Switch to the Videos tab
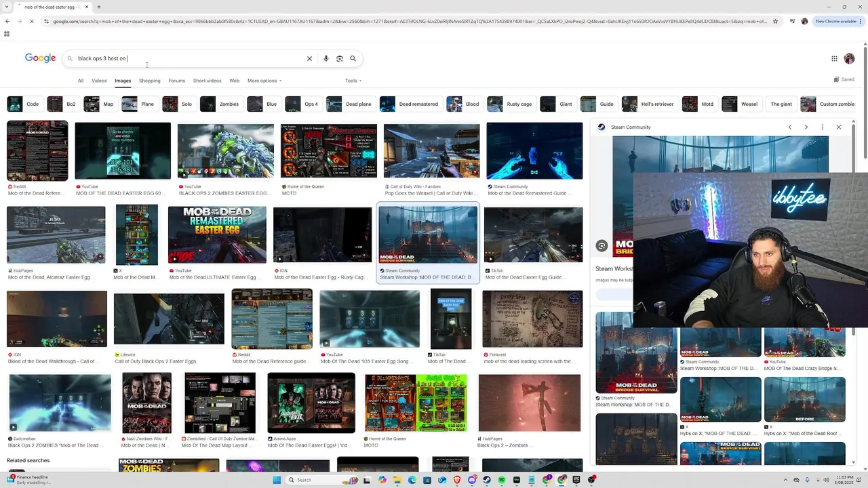 coord(99,81)
